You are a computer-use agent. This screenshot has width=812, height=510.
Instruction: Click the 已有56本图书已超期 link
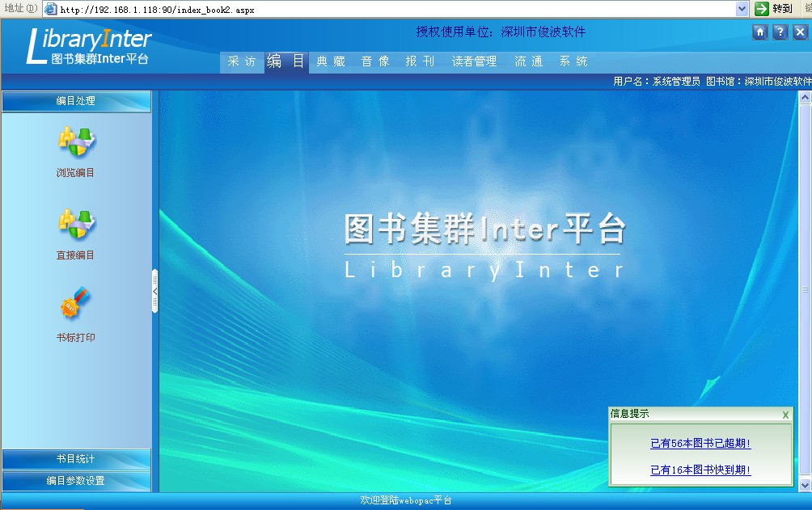coord(700,443)
